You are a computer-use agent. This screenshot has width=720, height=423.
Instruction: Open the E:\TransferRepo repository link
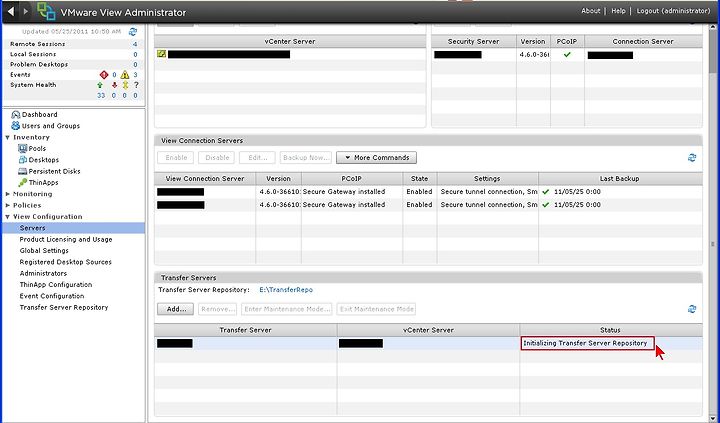point(286,290)
